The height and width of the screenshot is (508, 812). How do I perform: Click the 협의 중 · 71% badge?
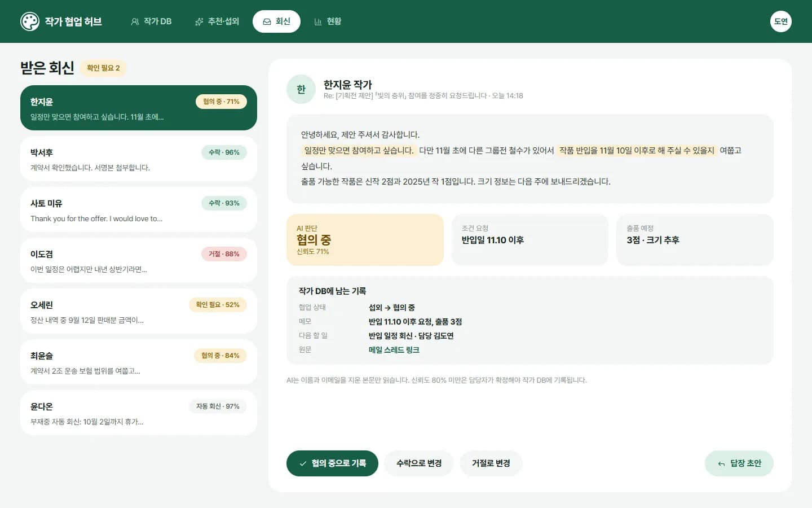coord(221,102)
